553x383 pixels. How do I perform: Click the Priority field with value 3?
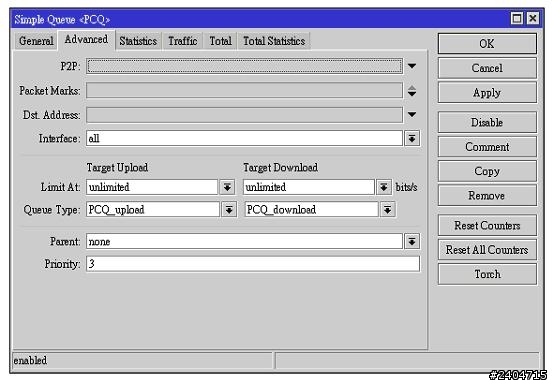pyautogui.click(x=253, y=264)
